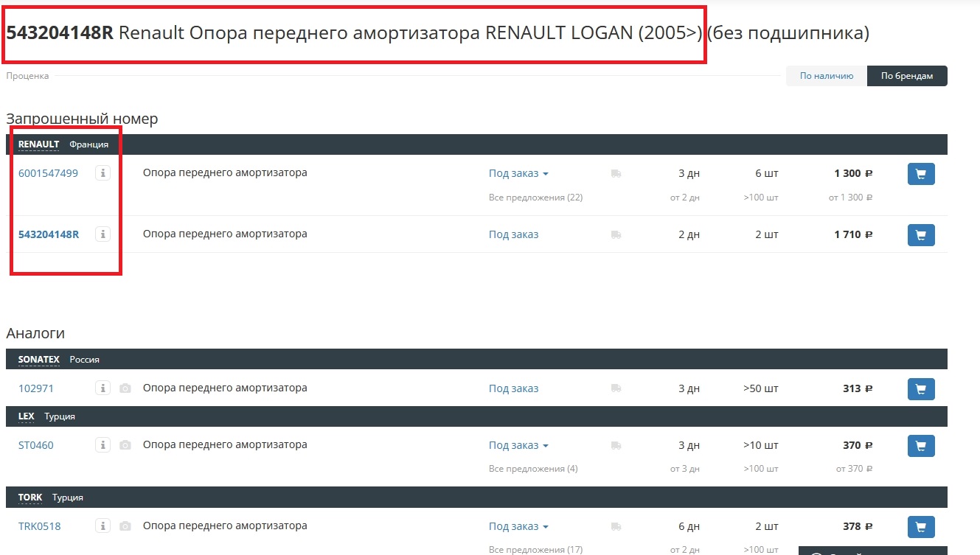Click RENAULT brand header name
This screenshot has height=555, width=980.
point(38,144)
